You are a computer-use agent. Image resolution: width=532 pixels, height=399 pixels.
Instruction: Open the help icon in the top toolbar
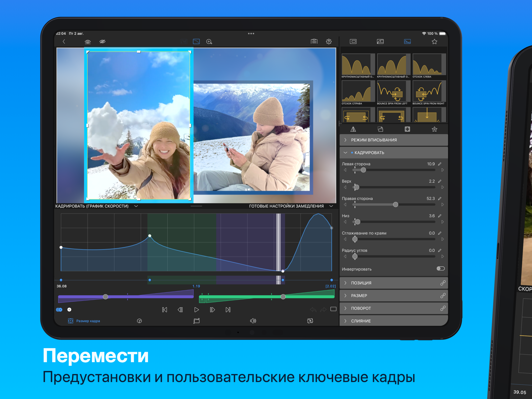click(x=329, y=41)
